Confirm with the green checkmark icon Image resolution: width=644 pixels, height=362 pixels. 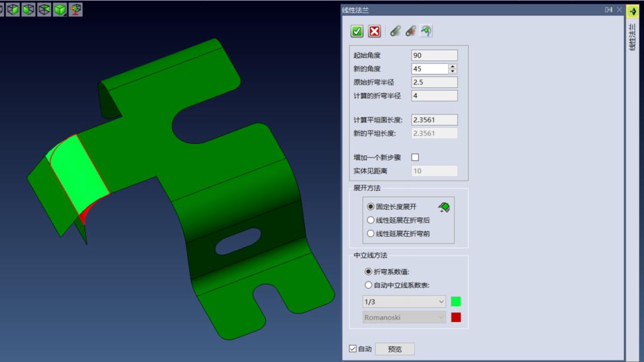(x=357, y=31)
